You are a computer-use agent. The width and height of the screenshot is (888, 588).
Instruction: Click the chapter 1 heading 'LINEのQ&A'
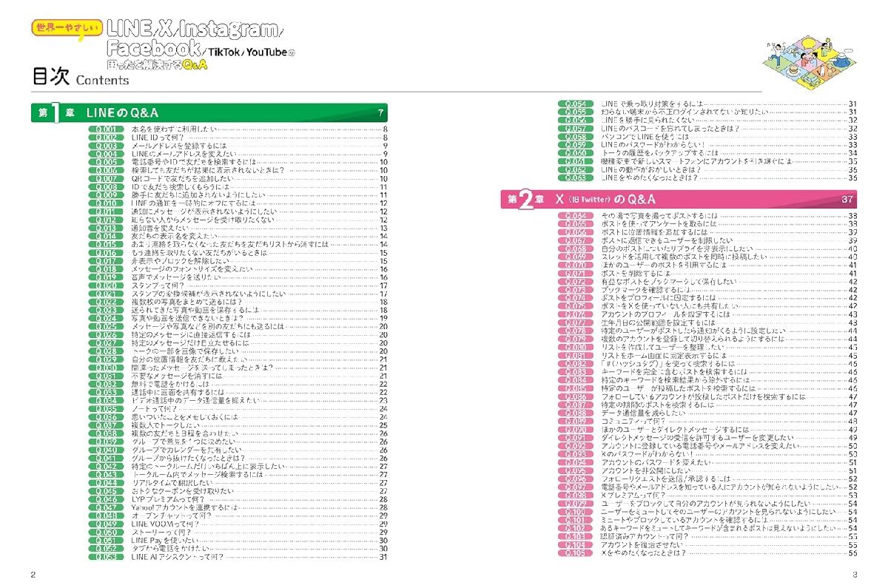click(x=122, y=113)
